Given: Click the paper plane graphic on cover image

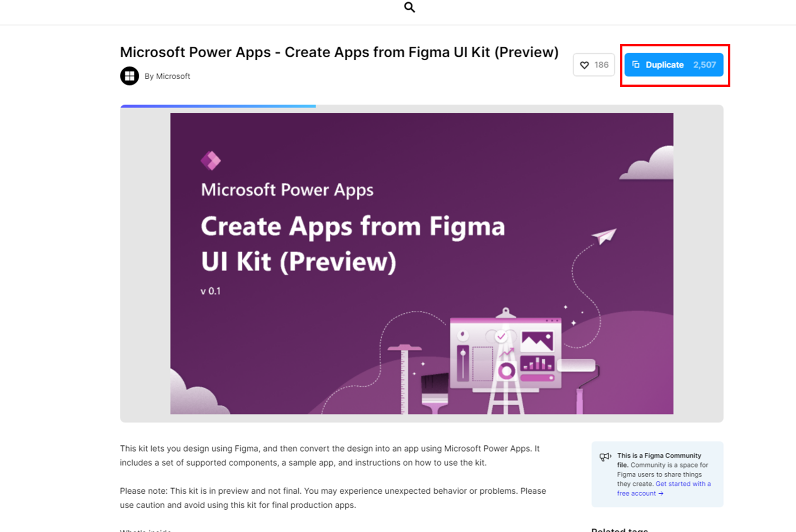Looking at the screenshot, I should [603, 236].
